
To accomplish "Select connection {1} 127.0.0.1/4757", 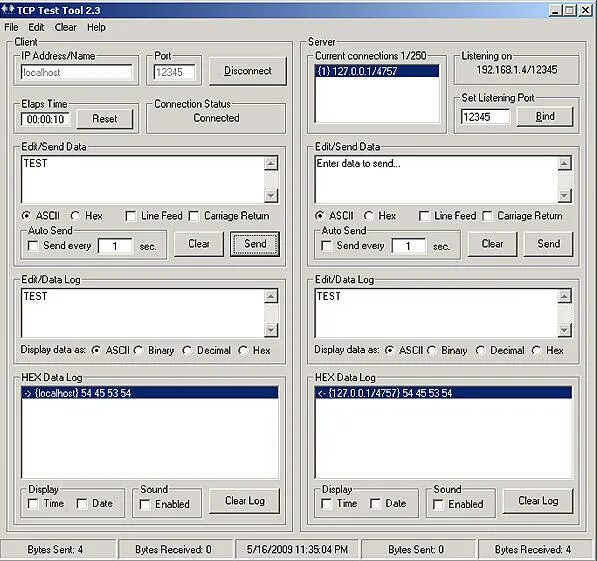I will pyautogui.click(x=377, y=71).
